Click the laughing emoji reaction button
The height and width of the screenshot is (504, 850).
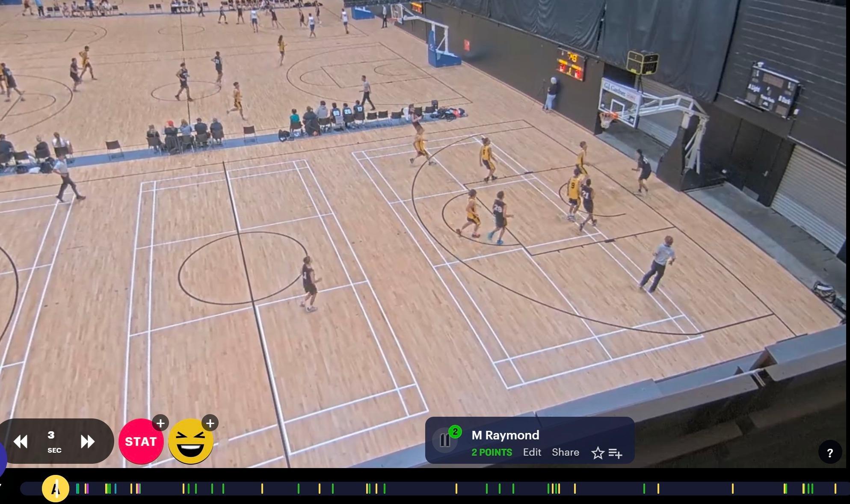(x=191, y=442)
